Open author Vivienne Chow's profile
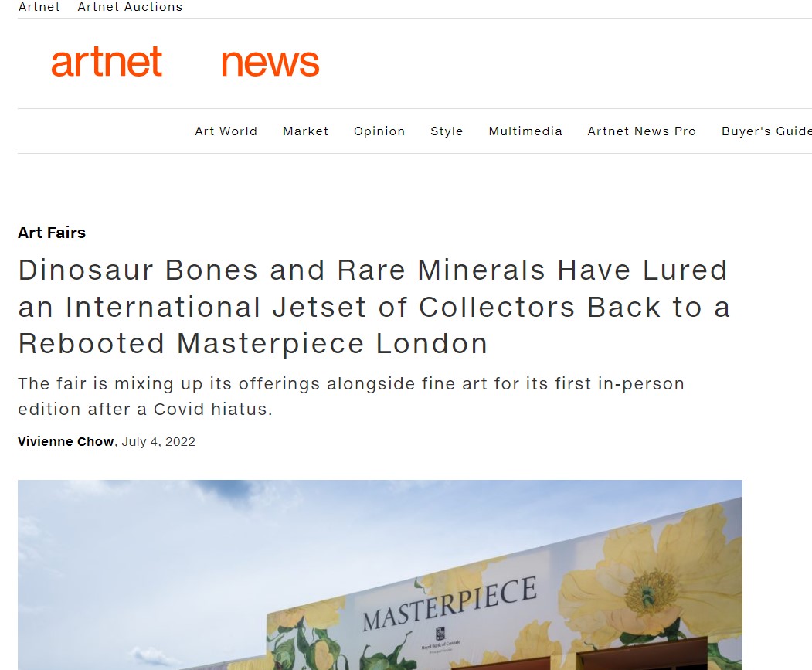Viewport: 812px width, 670px height. coord(66,441)
